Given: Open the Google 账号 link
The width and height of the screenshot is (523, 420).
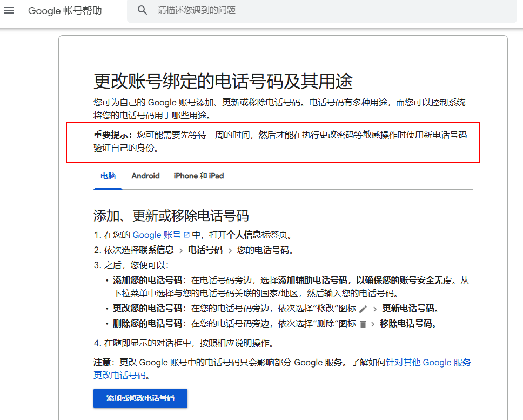Looking at the screenshot, I should click(157, 235).
